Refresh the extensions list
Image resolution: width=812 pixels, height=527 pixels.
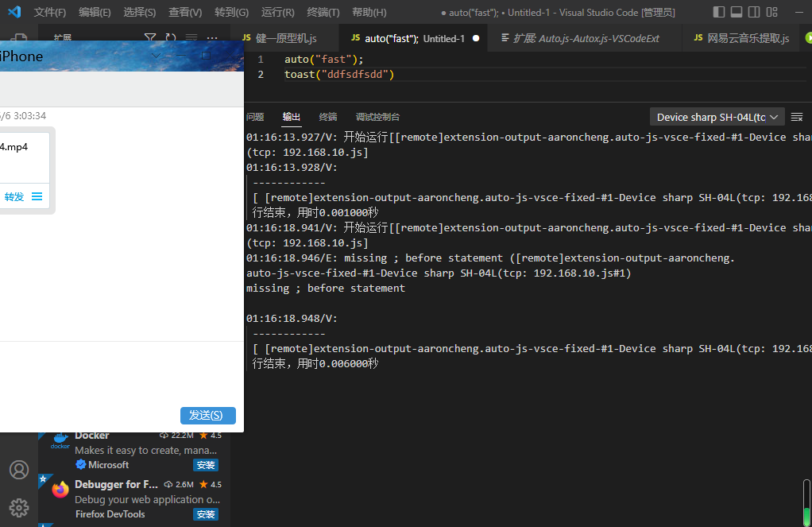[x=171, y=38]
